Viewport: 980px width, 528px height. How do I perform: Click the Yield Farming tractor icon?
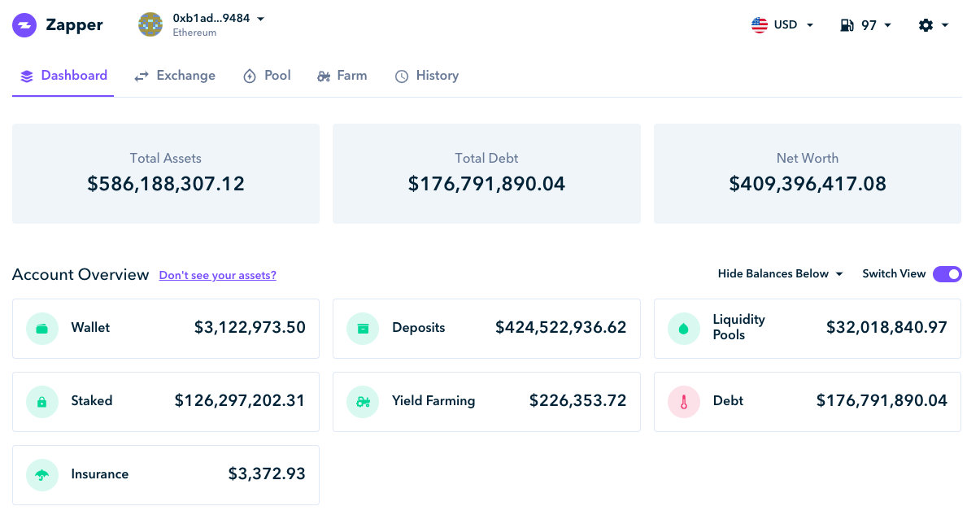(x=363, y=402)
